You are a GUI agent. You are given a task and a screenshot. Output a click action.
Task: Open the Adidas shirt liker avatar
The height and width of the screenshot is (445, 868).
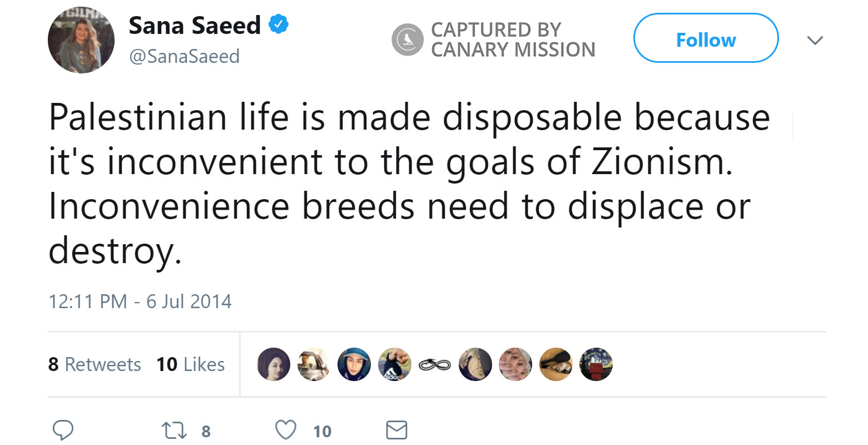[x=394, y=364]
